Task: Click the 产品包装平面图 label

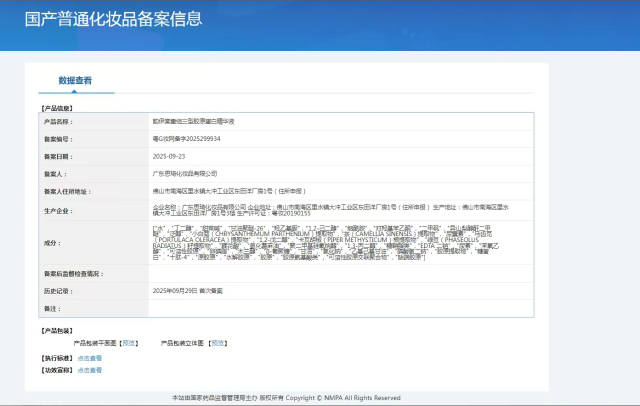Action: [95, 343]
